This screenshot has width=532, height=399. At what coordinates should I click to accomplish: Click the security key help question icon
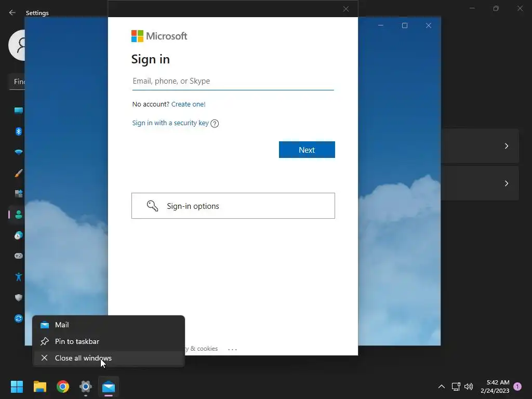(215, 124)
